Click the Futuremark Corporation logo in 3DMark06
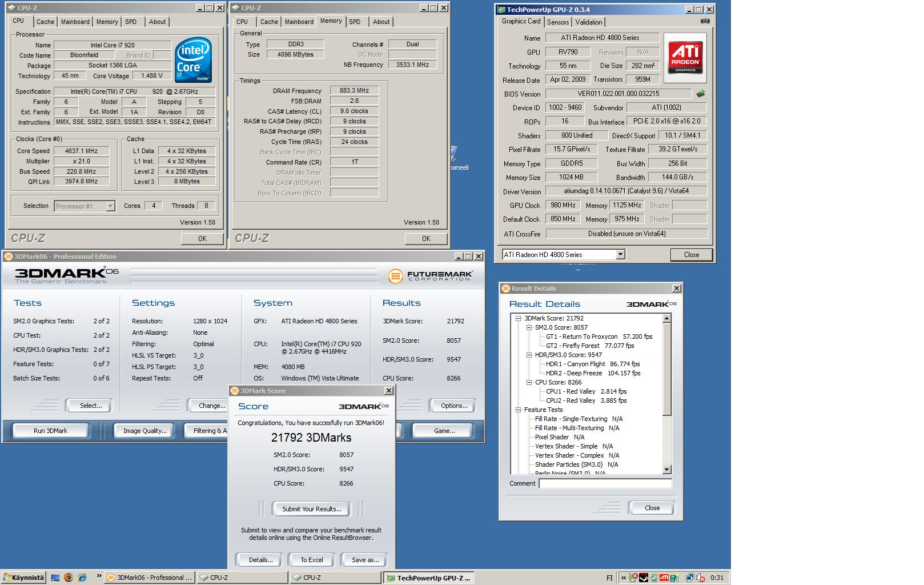 (x=431, y=276)
